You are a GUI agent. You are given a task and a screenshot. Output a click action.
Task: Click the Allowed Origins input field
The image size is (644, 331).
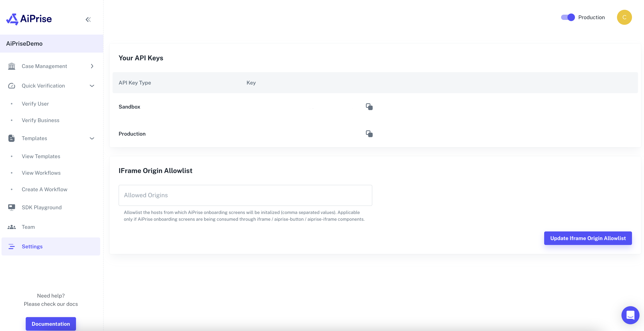click(245, 195)
